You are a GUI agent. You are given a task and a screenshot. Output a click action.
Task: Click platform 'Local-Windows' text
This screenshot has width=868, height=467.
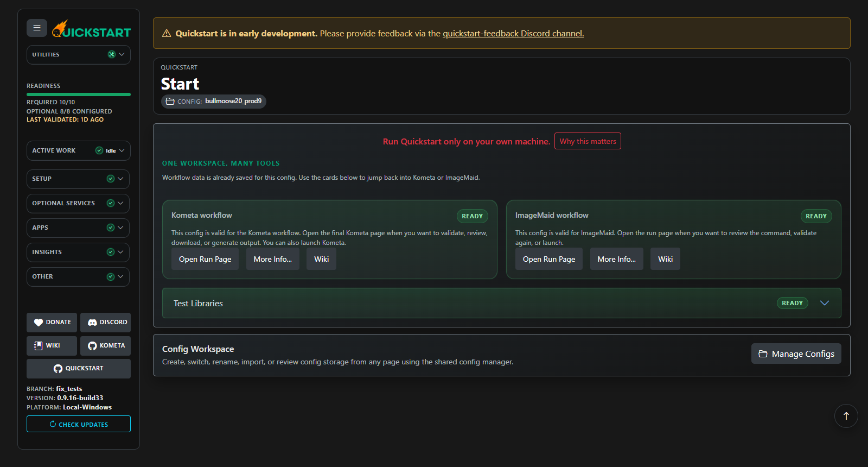tap(87, 407)
